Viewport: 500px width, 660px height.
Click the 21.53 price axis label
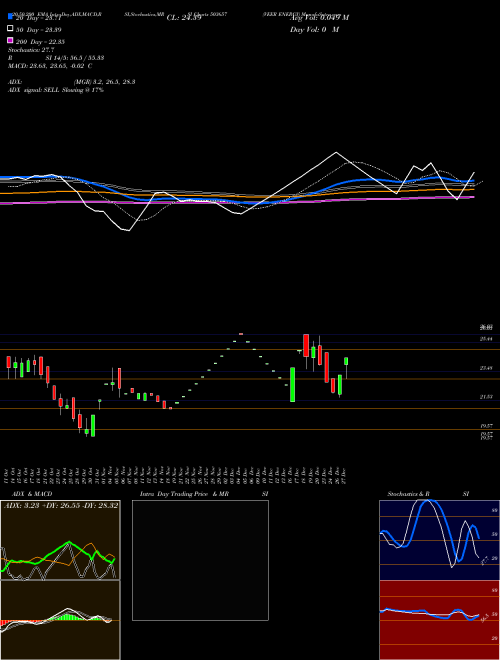(x=487, y=397)
